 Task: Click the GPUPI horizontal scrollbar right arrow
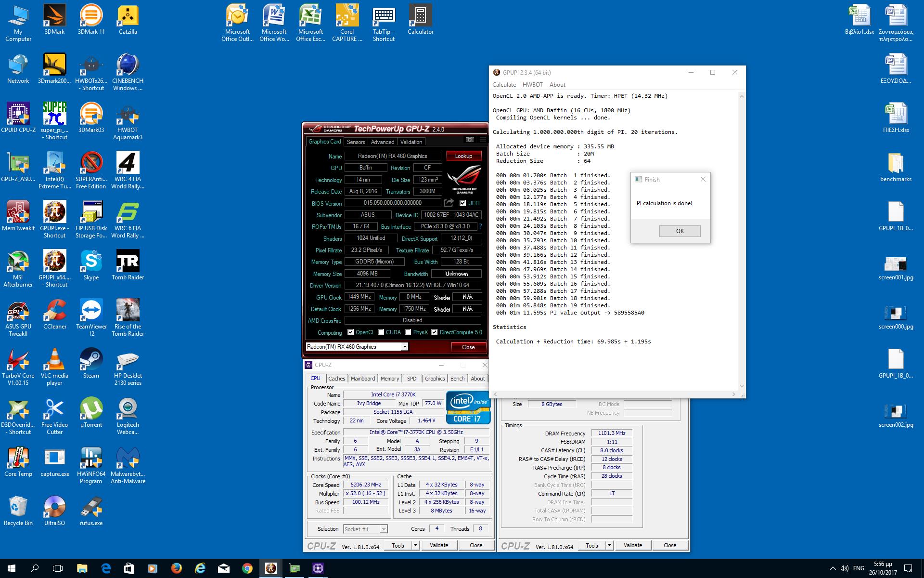[x=734, y=394]
